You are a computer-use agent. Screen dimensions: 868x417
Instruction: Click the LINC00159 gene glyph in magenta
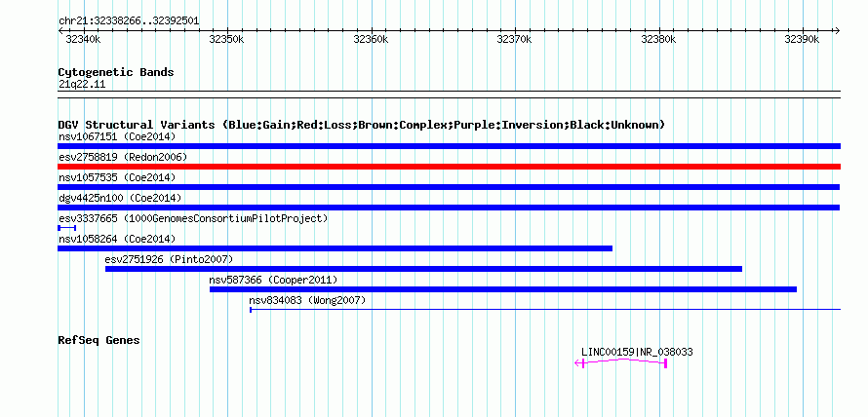tap(620, 362)
